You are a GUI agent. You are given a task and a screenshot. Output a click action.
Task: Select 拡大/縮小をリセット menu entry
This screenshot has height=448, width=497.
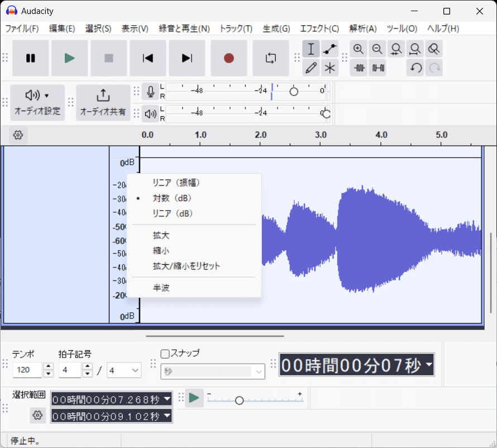194,266
